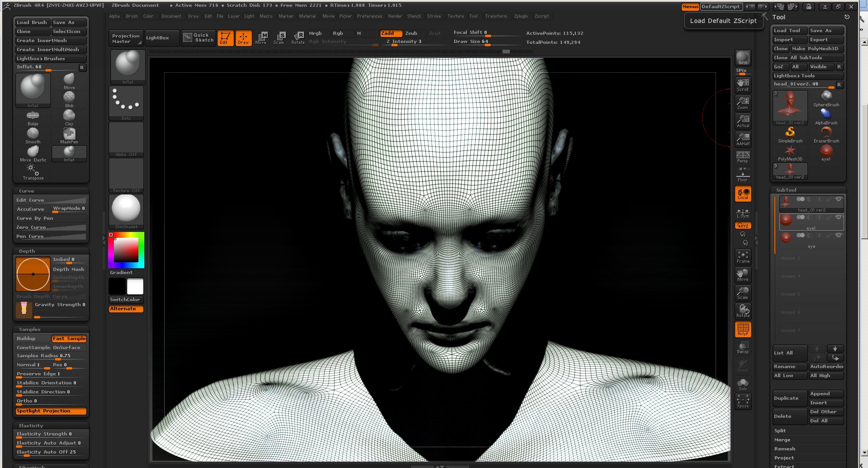Toggle Persp perspective view icon
The height and width of the screenshot is (468, 868).
(x=743, y=156)
